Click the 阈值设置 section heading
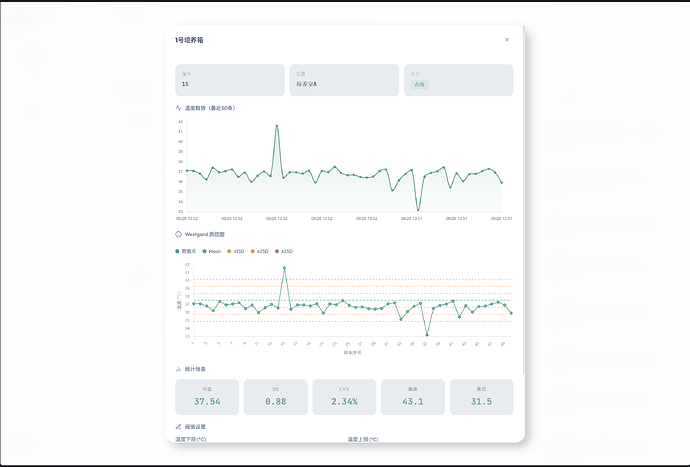 tap(195, 426)
